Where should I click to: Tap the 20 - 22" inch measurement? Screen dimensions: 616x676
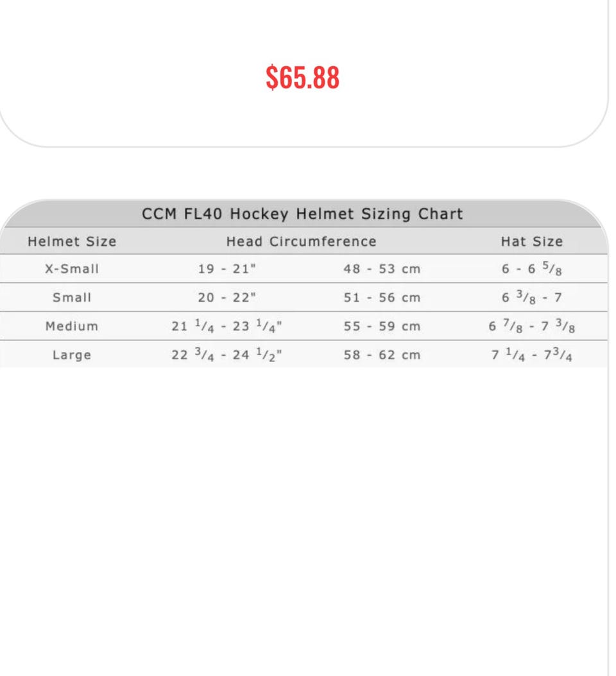(227, 298)
